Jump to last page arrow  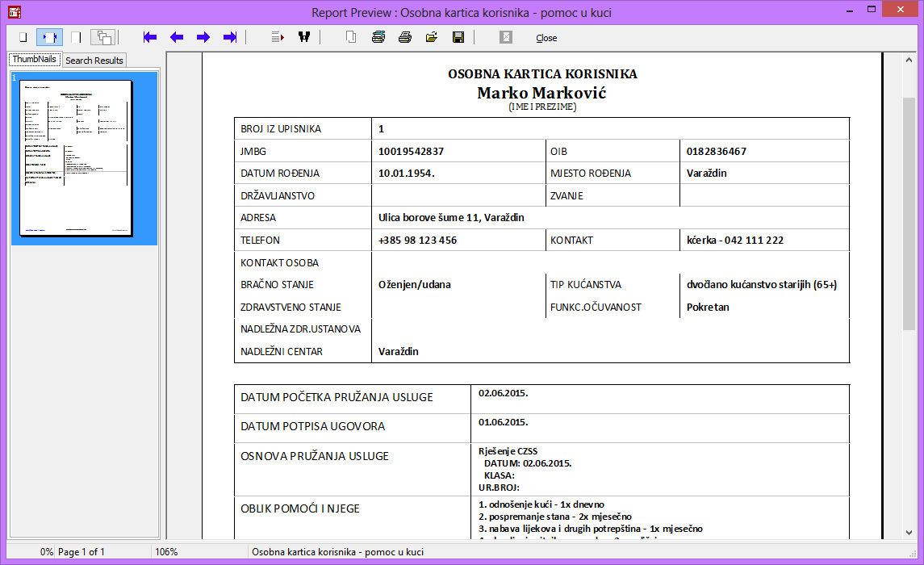pos(230,37)
